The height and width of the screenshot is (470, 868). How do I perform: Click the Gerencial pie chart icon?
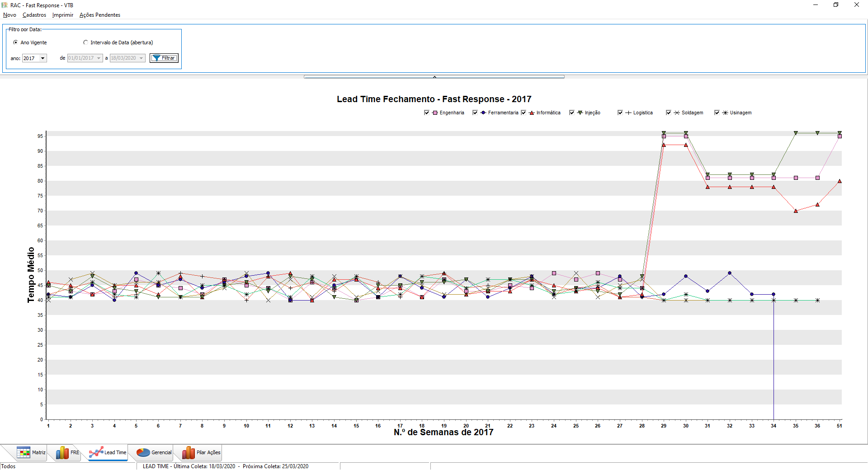click(x=143, y=452)
